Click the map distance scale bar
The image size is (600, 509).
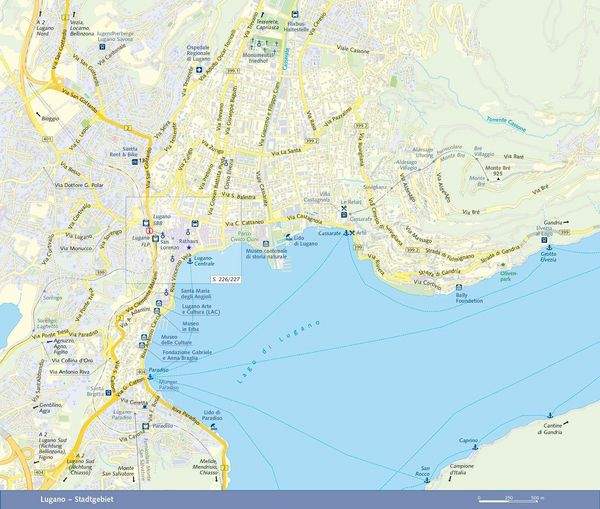pos(511,501)
